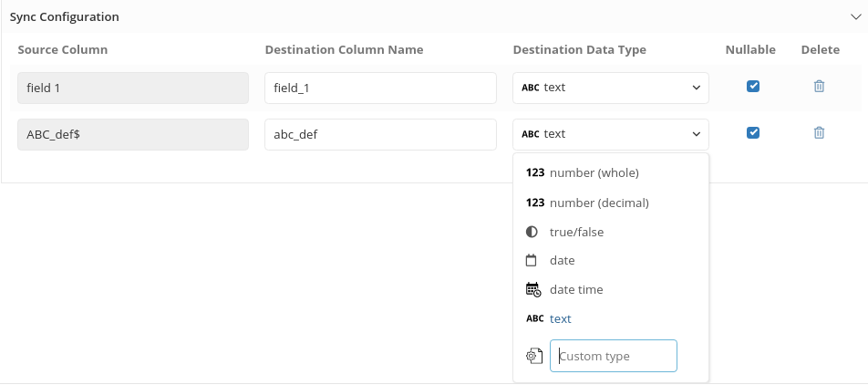Image resolution: width=868 pixels, height=385 pixels.
Task: Uncheck Nullable for field 1 row
Action: pyautogui.click(x=753, y=87)
